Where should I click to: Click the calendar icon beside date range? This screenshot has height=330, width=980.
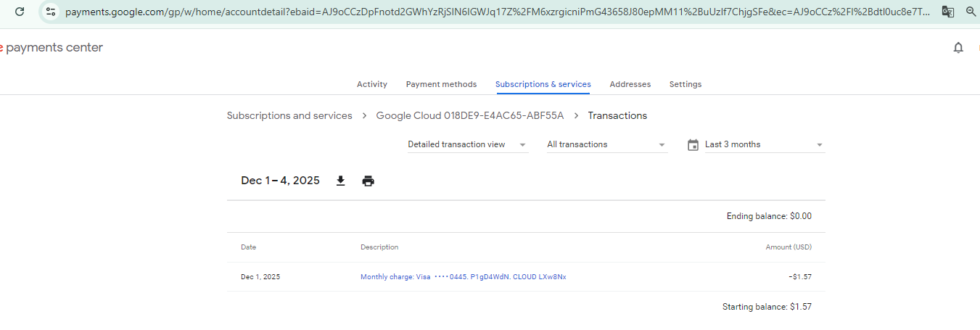pos(693,145)
